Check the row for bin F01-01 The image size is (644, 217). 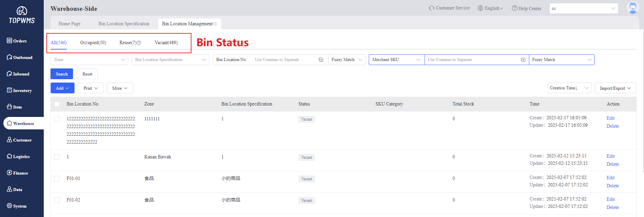coord(57,179)
